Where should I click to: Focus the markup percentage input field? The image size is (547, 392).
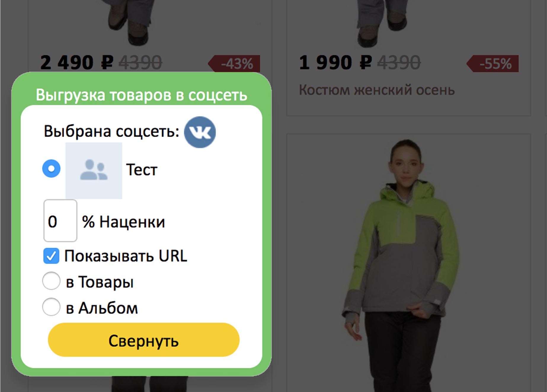click(x=60, y=221)
